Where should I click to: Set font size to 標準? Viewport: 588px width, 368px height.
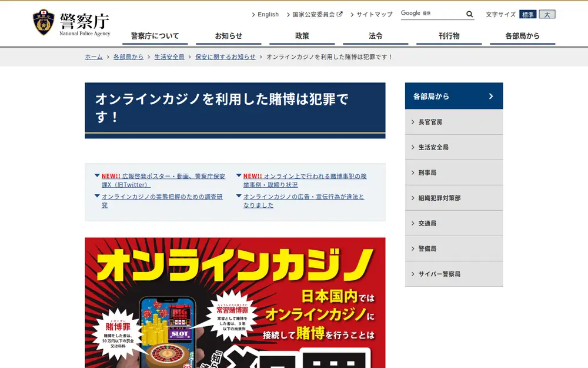(527, 14)
